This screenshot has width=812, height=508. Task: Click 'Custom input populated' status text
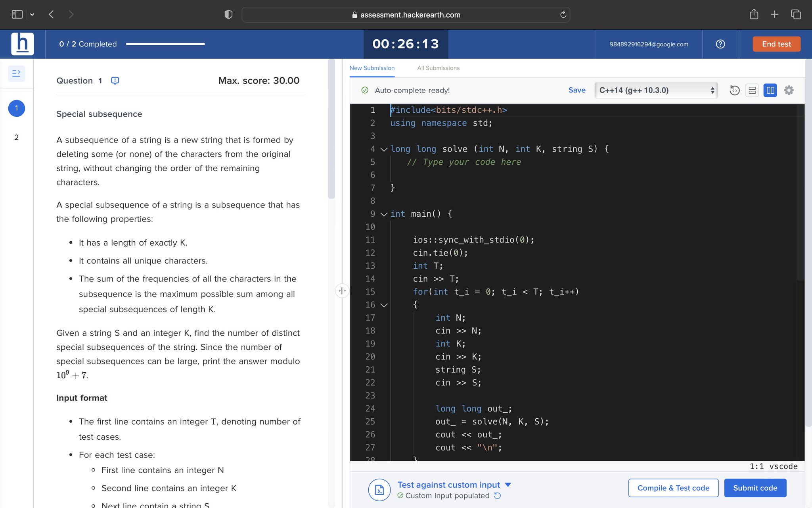point(447,496)
